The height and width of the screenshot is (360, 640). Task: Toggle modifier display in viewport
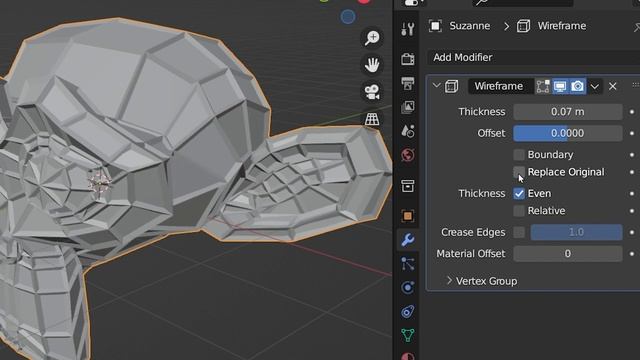(560, 86)
